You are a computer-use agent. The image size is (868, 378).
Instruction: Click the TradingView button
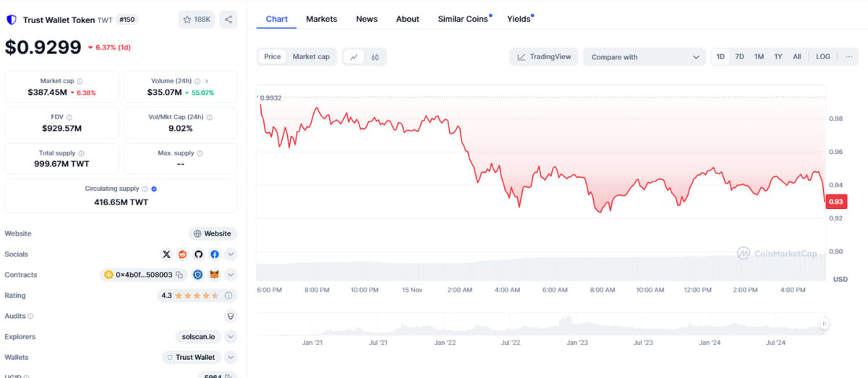point(543,57)
